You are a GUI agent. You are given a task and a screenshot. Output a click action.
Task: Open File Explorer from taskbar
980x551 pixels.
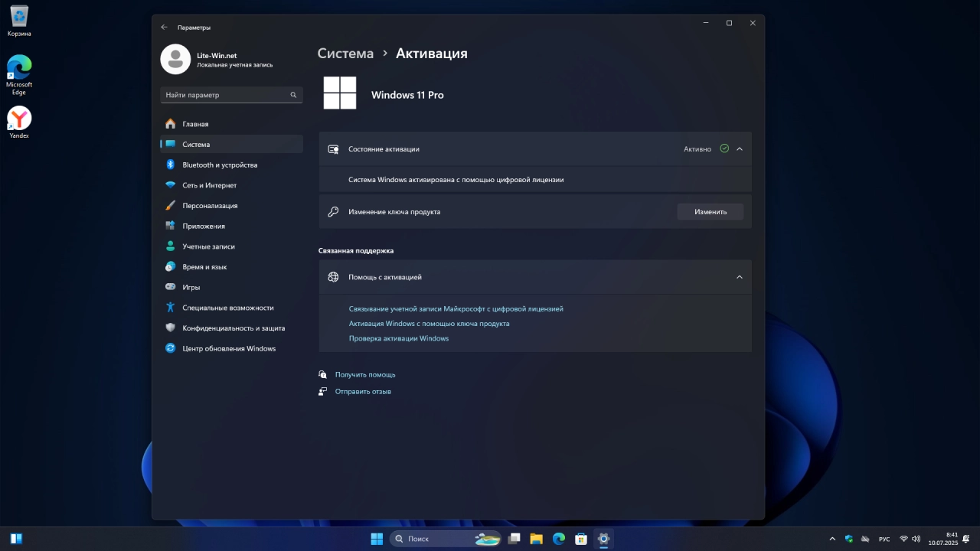point(537,539)
